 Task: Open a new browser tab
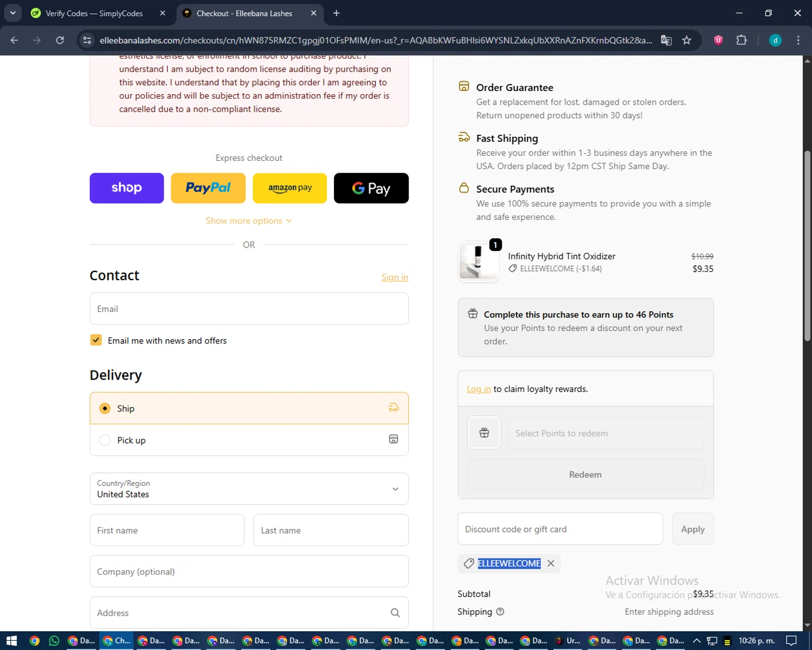[x=337, y=13]
